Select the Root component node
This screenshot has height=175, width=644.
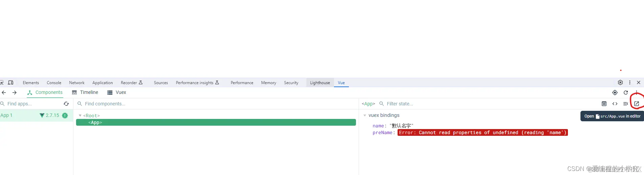coord(92,116)
